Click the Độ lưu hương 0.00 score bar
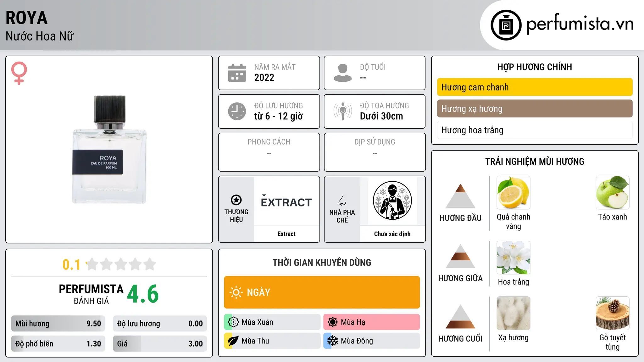 click(x=160, y=324)
